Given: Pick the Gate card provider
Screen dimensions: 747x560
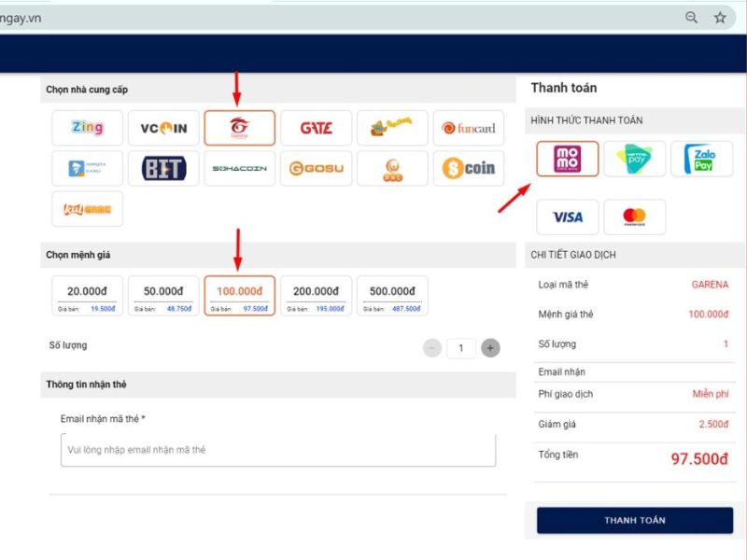Looking at the screenshot, I should point(317,128).
